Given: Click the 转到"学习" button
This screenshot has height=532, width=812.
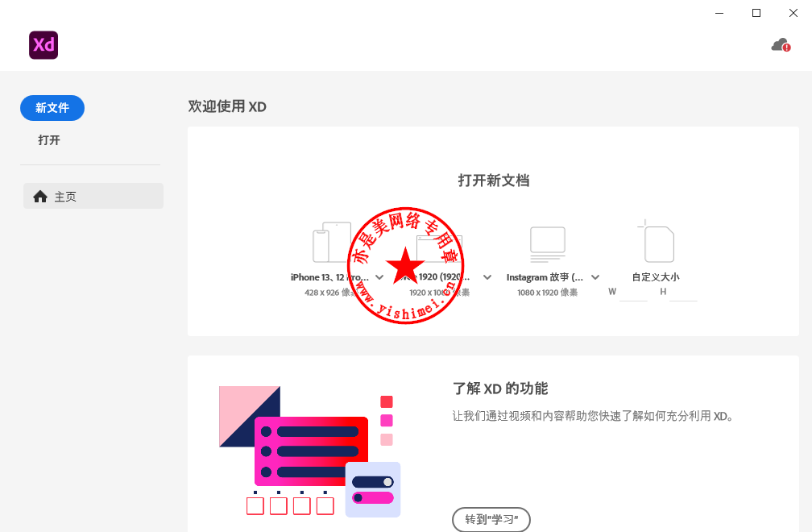Looking at the screenshot, I should (491, 519).
